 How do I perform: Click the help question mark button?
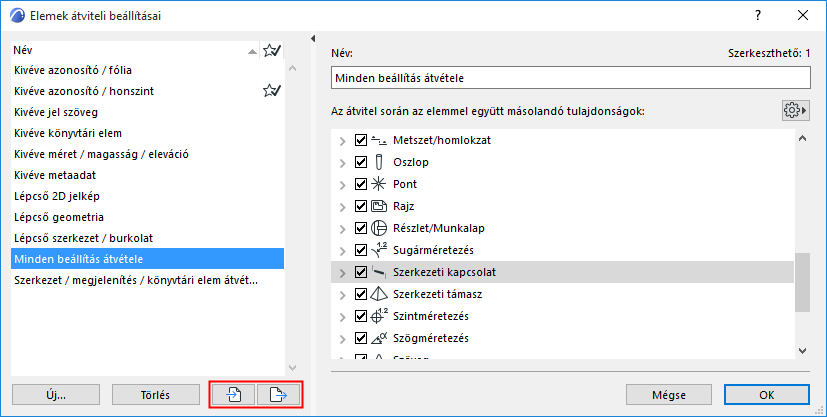(758, 15)
